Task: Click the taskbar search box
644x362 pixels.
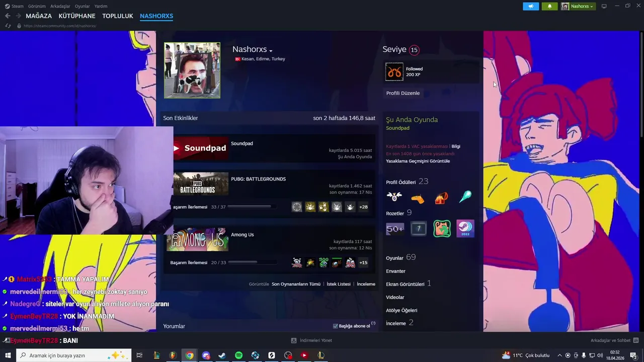Action: coord(74,355)
